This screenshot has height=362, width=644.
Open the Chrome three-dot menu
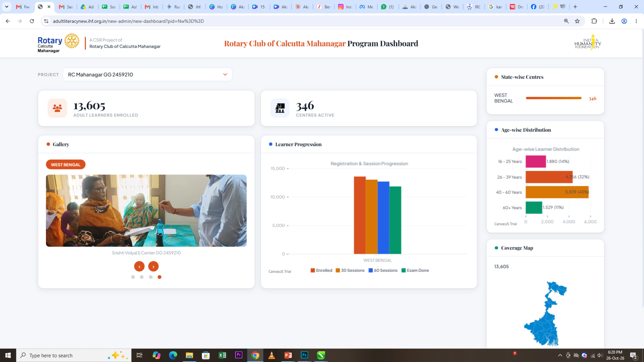click(x=636, y=21)
